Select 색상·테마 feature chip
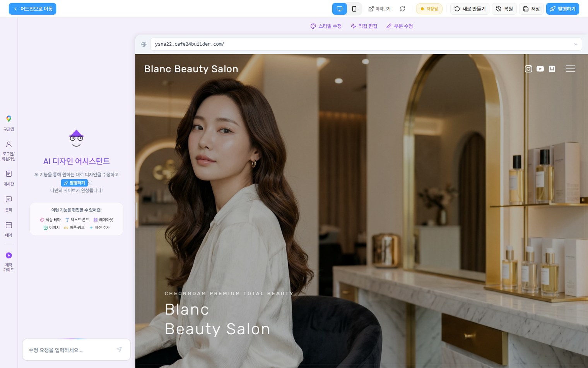The image size is (588, 368). pyautogui.click(x=50, y=220)
